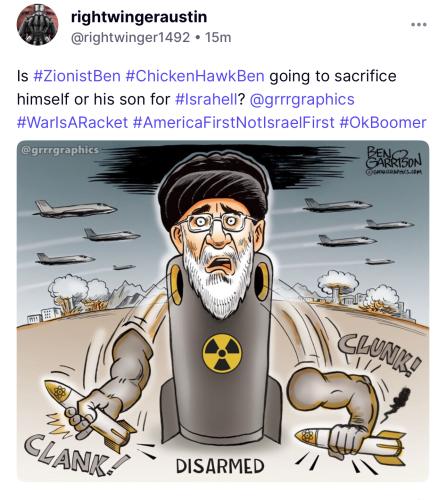Select the #AmericaFirstNotIsraelFirst hashtag

[233, 122]
